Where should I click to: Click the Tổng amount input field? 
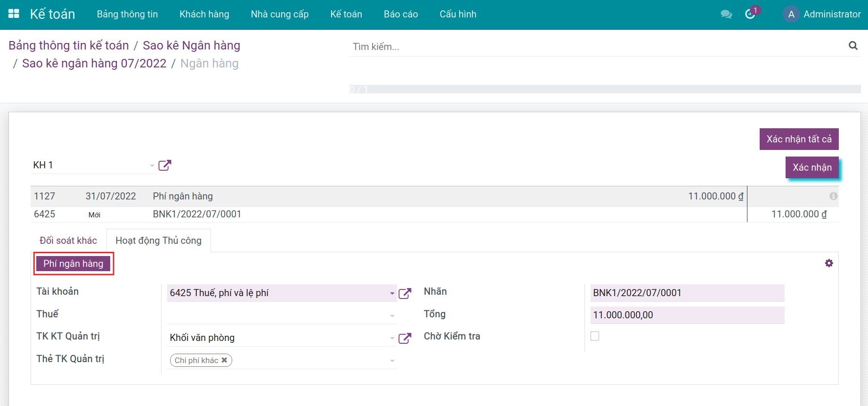[x=687, y=315]
